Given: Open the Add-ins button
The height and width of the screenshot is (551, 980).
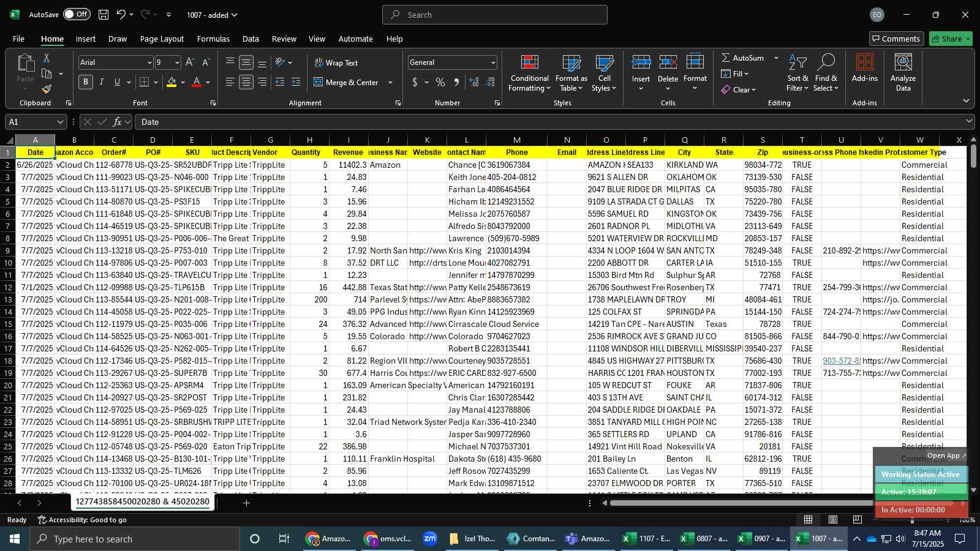Looking at the screenshot, I should (864, 69).
